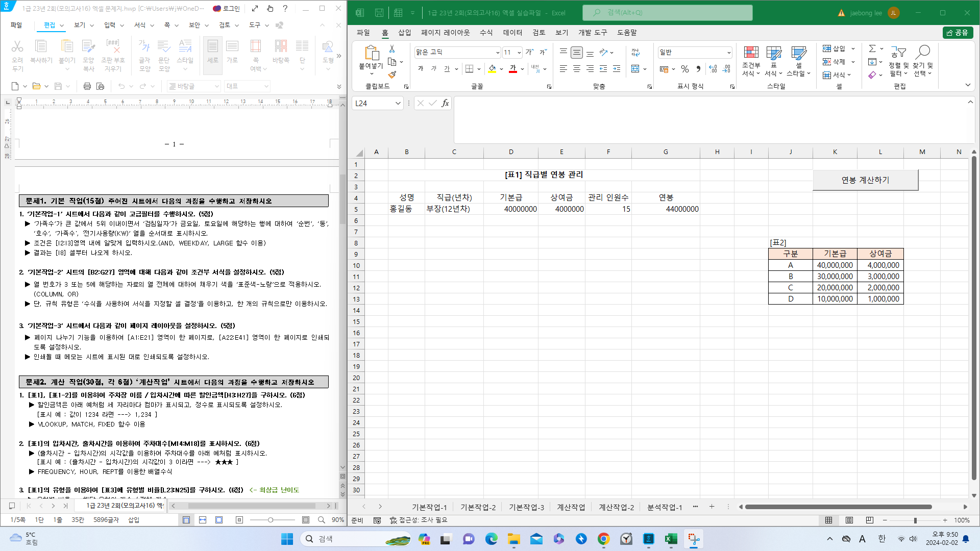Click the Excel search box 검색
This screenshot has width=980, height=551.
click(x=668, y=13)
